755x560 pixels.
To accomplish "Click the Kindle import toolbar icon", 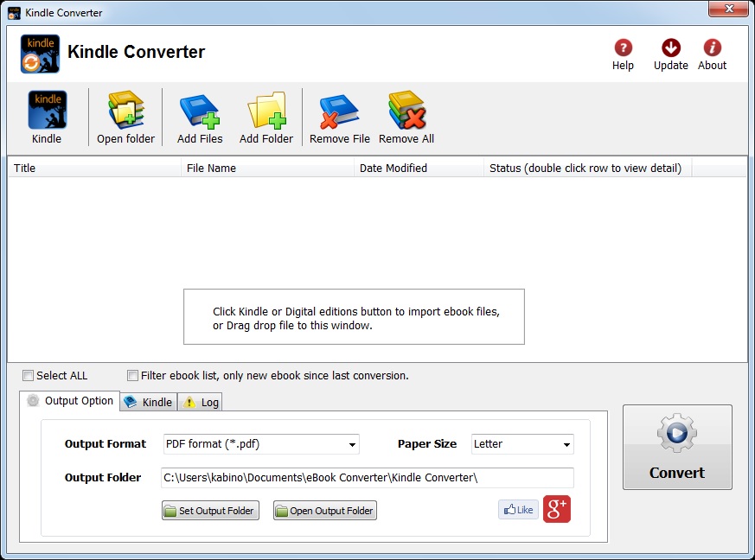I will [48, 110].
